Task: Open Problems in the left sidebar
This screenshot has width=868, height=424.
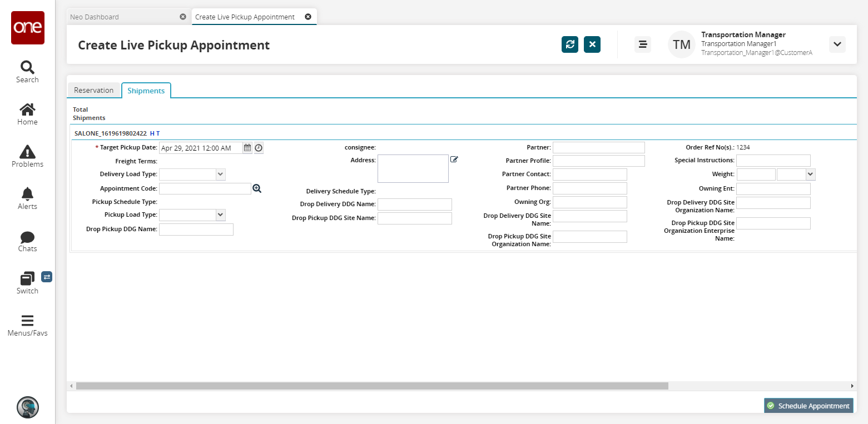Action: 27,156
